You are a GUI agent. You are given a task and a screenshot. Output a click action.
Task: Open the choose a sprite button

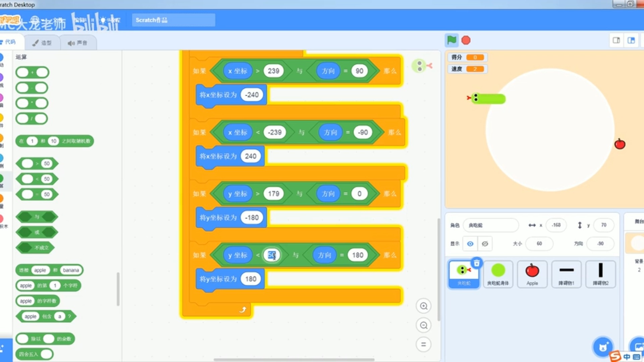(x=603, y=347)
